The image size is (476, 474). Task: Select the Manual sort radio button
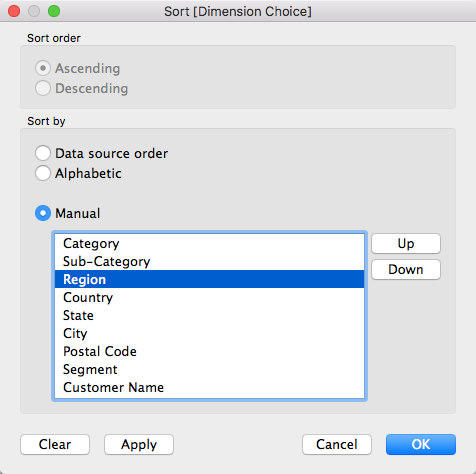[x=43, y=213]
